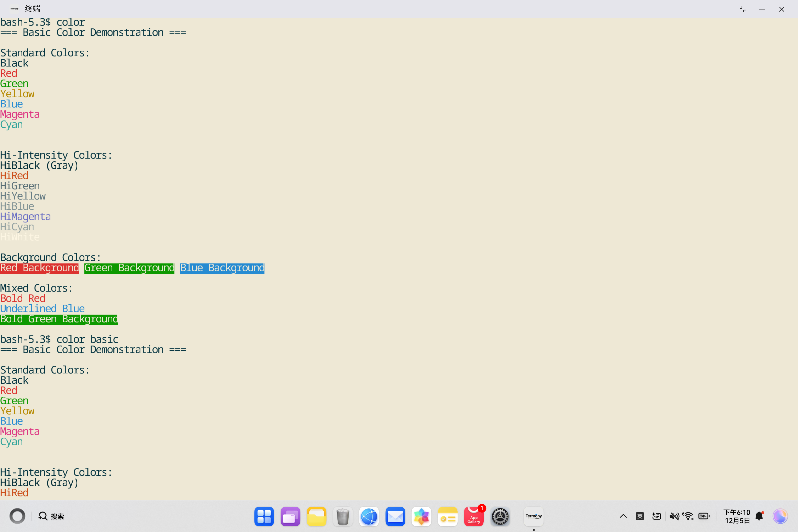Open the app launcher grid icon
Viewport: 798px width, 532px height.
click(x=264, y=516)
